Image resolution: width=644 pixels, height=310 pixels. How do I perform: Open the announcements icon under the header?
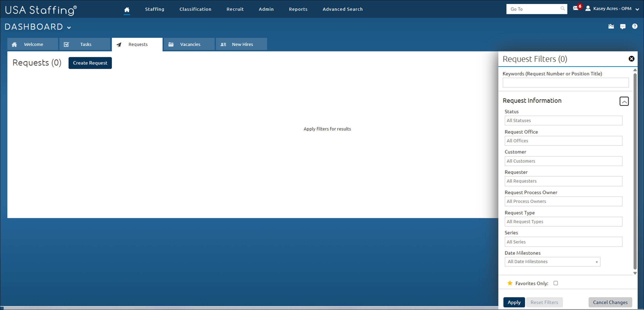(611, 26)
